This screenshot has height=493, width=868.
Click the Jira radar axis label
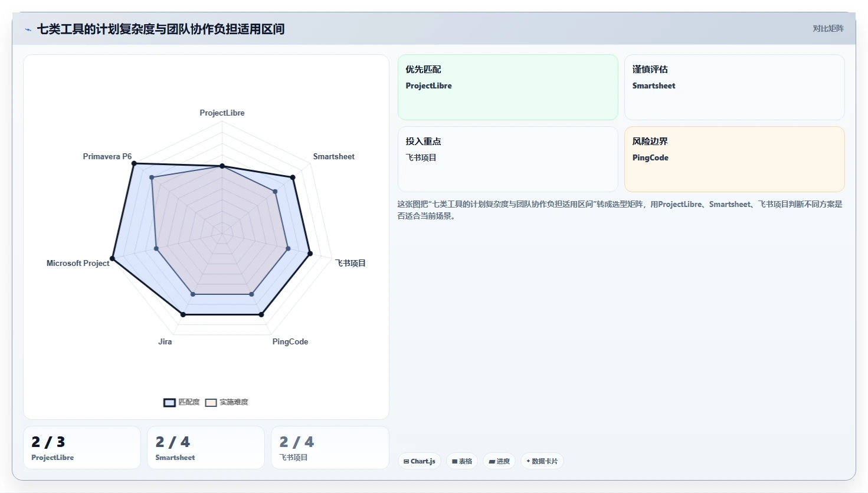point(165,341)
